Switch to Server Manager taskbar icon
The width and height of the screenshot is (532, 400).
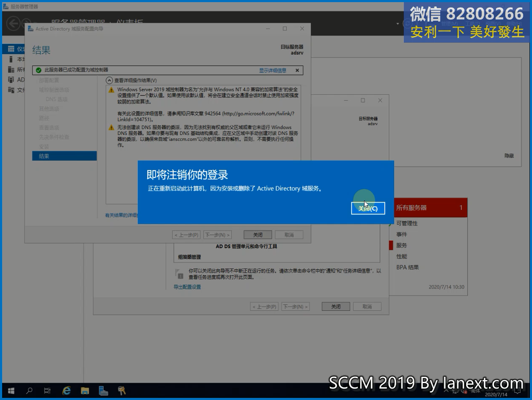click(x=103, y=391)
